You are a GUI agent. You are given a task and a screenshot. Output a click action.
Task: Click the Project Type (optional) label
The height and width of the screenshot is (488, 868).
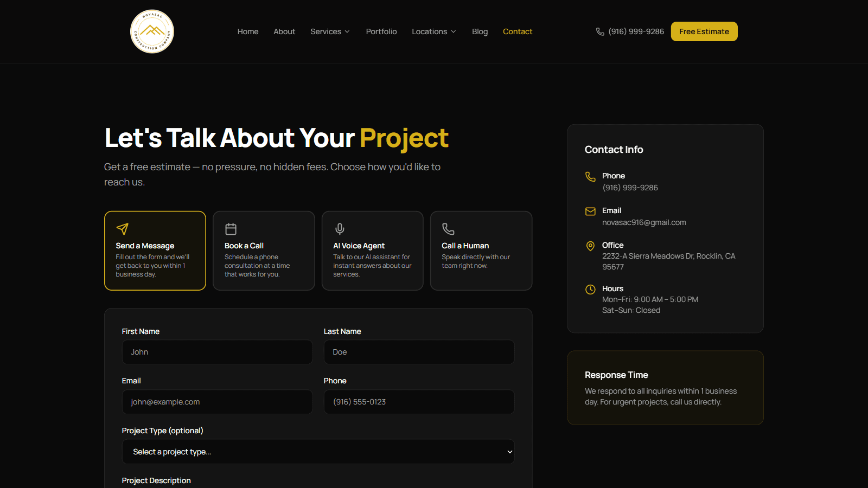(162, 431)
